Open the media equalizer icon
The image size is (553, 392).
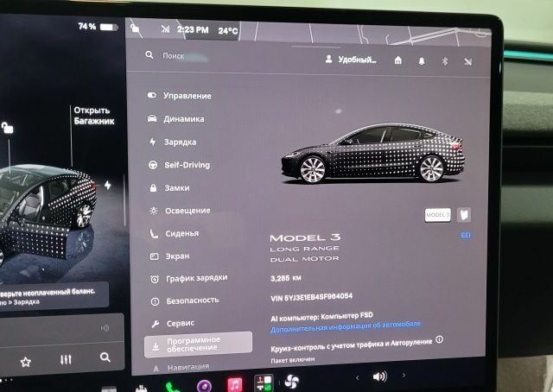click(66, 359)
